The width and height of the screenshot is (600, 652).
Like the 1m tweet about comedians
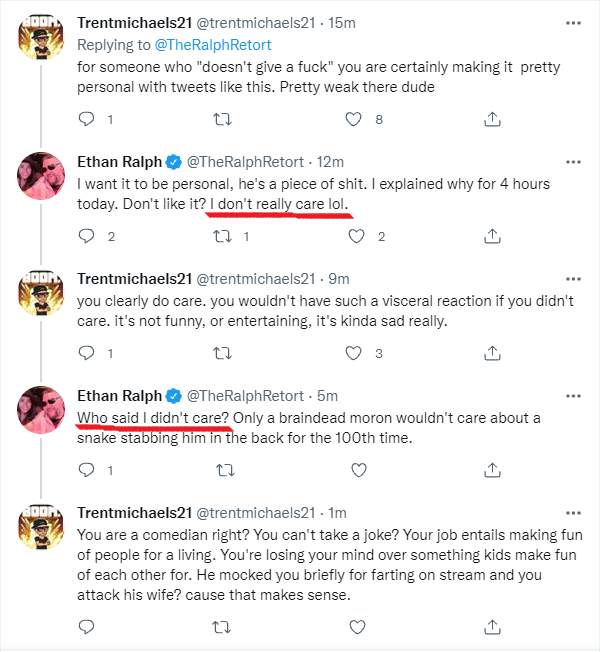tap(357, 627)
